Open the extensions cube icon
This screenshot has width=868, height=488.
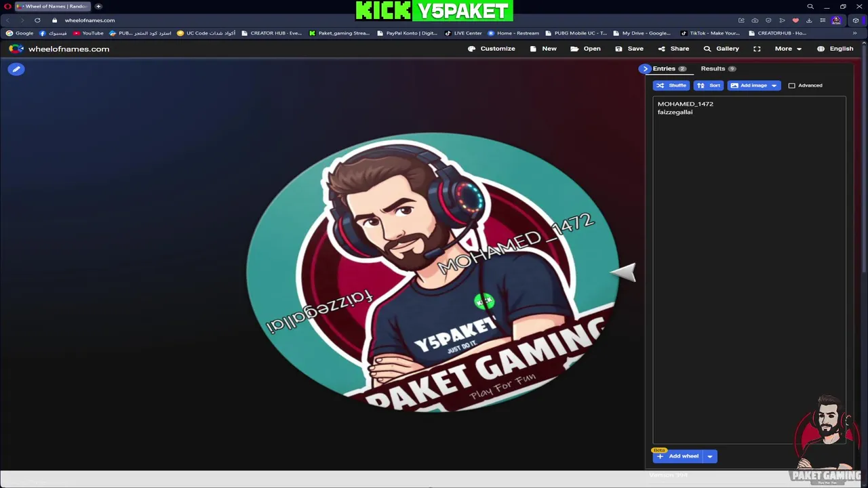pos(855,20)
